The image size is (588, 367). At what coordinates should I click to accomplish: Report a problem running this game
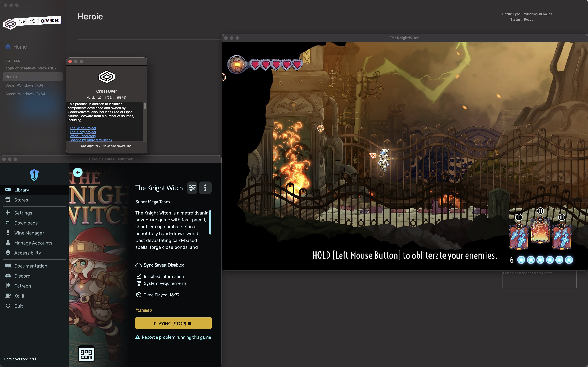tap(177, 337)
